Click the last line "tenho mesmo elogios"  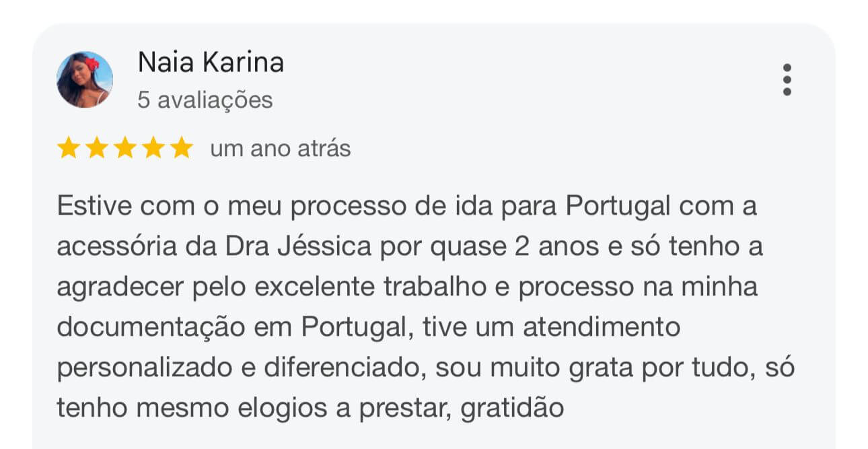tap(310, 408)
